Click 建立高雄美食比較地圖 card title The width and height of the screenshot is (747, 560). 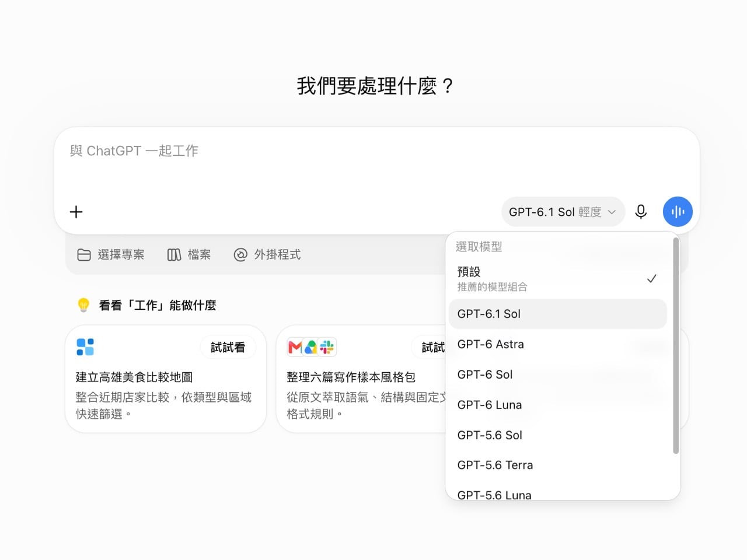click(134, 377)
